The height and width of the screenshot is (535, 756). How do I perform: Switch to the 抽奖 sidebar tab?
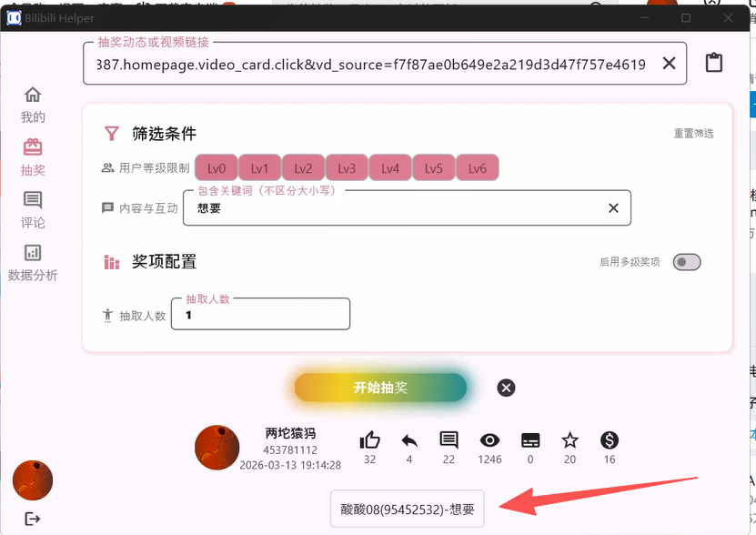(32, 156)
